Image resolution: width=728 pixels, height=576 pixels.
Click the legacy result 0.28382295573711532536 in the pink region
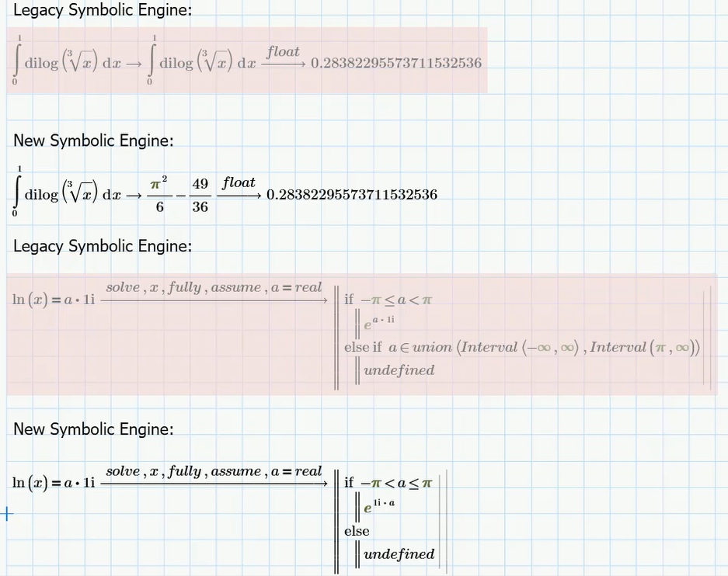coord(396,63)
